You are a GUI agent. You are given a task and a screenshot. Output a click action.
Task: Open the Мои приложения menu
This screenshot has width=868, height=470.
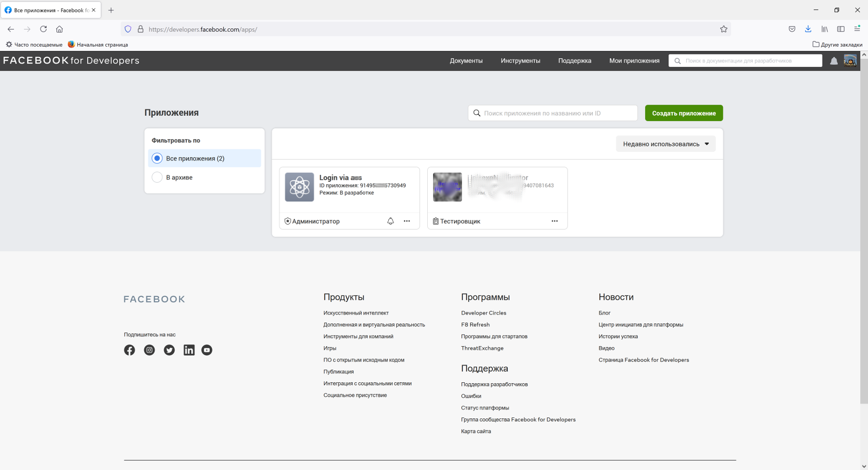[634, 61]
